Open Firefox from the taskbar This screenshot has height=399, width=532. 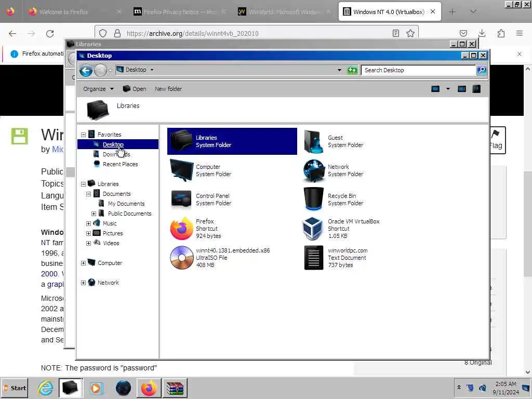(149, 388)
